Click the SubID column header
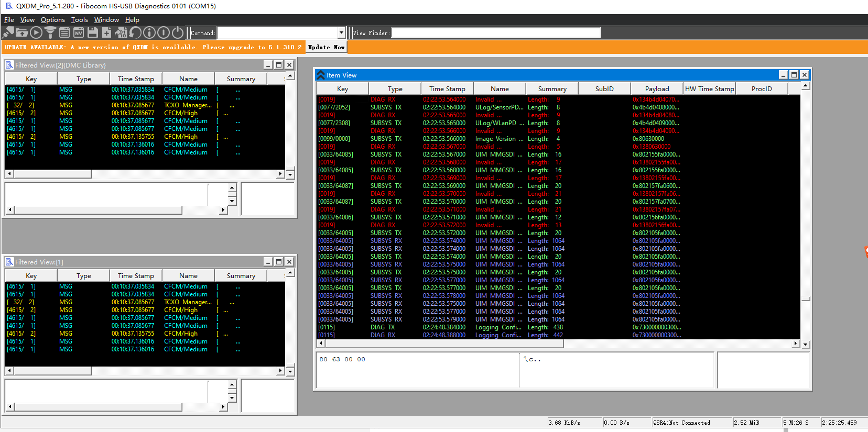This screenshot has height=432, width=868. [x=604, y=88]
